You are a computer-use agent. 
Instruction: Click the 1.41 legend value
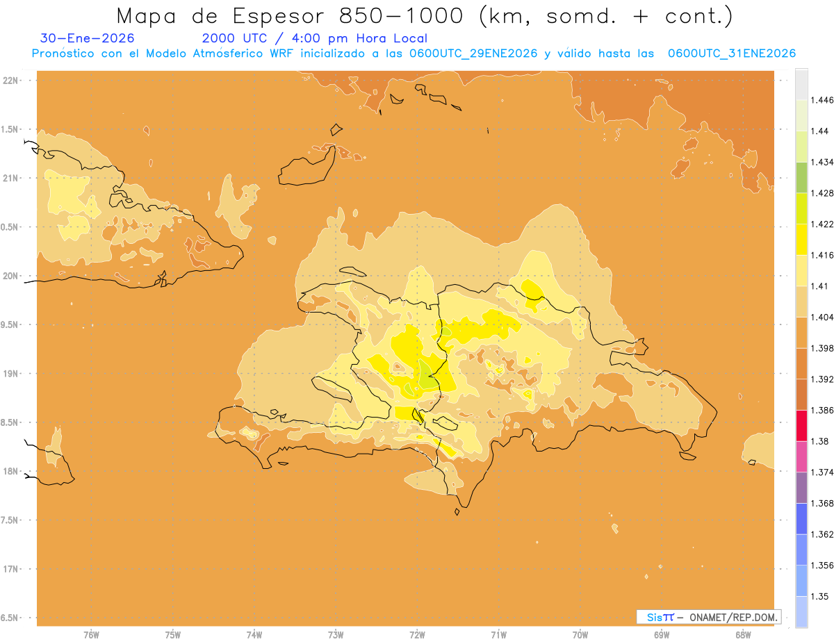[820, 286]
